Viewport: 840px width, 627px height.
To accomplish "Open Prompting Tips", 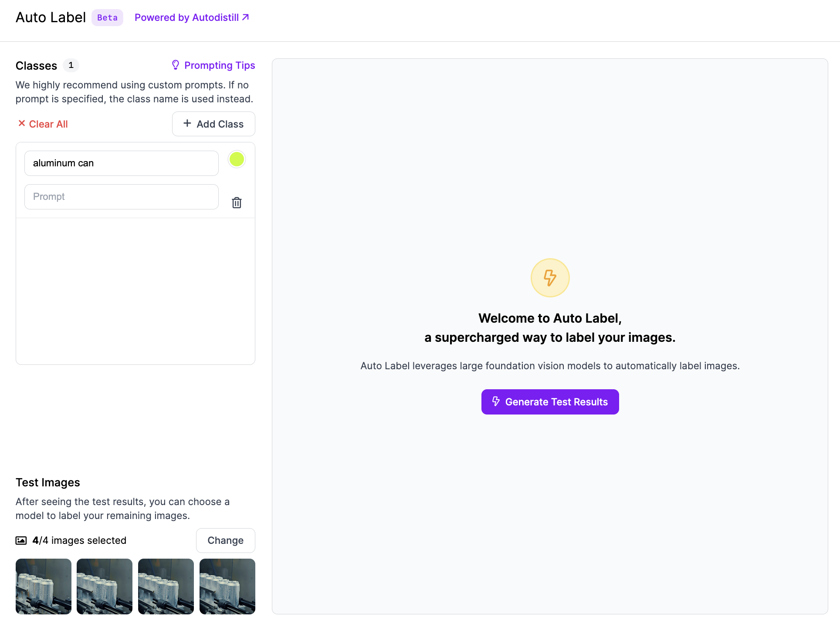I will (220, 65).
